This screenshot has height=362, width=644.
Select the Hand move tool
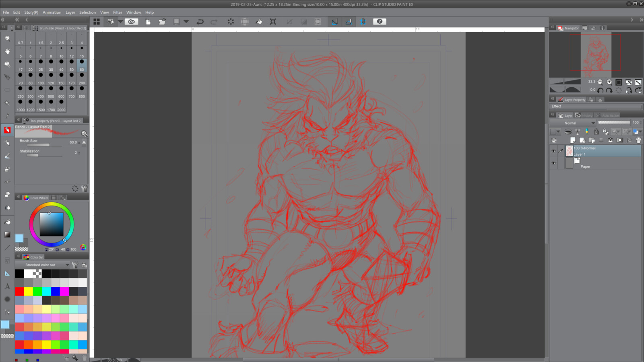tap(7, 51)
